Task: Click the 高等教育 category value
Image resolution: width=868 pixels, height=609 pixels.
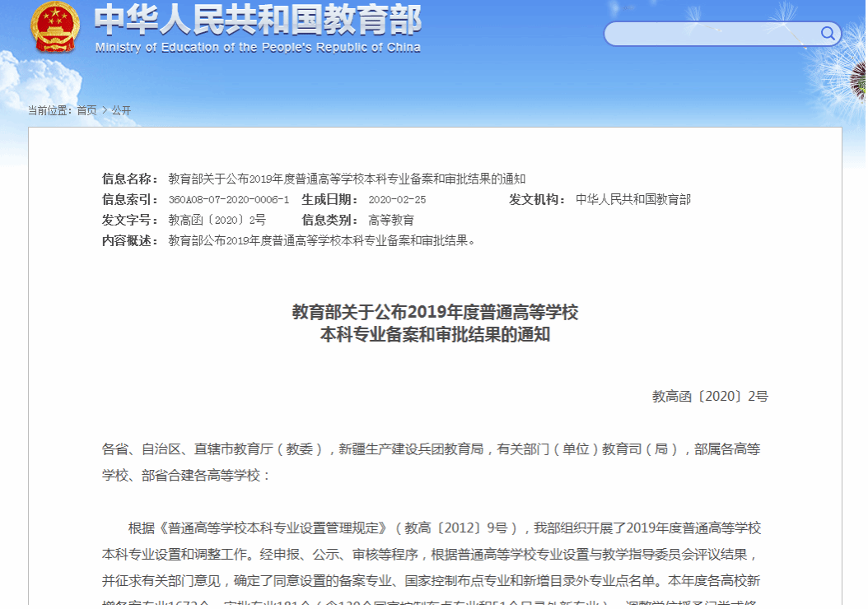Action: [x=391, y=221]
